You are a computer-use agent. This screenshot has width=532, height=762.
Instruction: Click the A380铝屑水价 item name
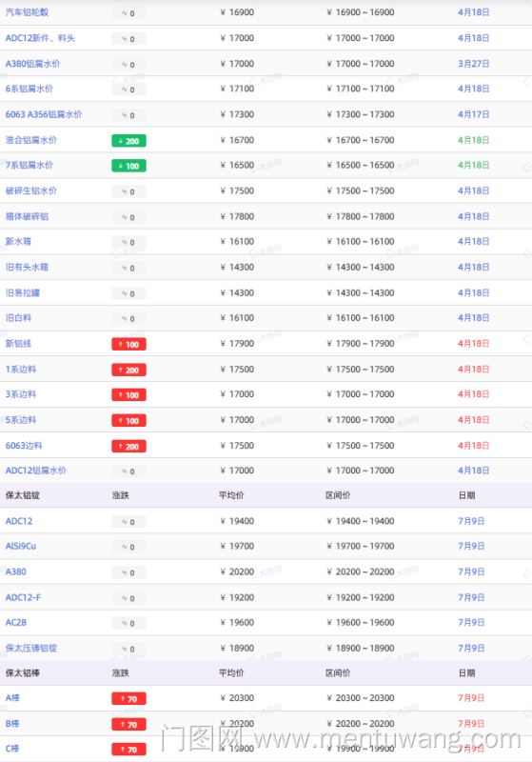click(x=32, y=64)
